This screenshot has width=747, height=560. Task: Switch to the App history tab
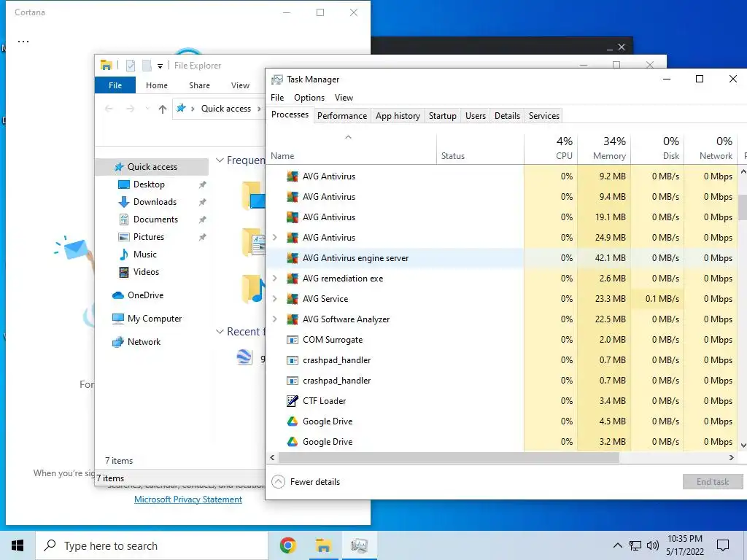pos(398,116)
